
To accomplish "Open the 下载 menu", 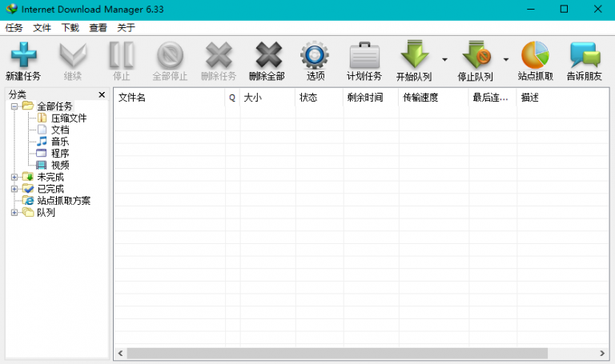I will tap(70, 28).
